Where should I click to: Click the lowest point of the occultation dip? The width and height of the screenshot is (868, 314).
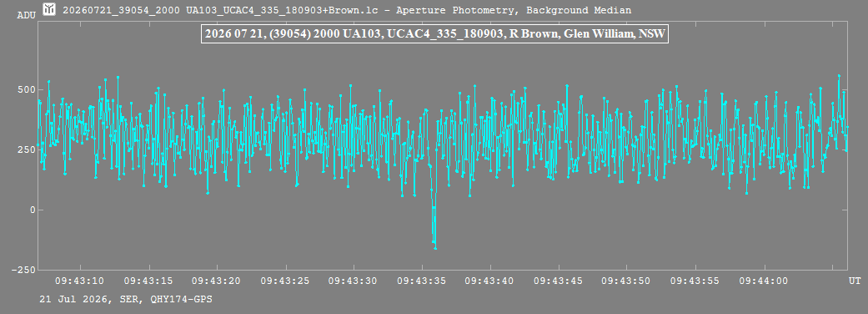[x=435, y=248]
